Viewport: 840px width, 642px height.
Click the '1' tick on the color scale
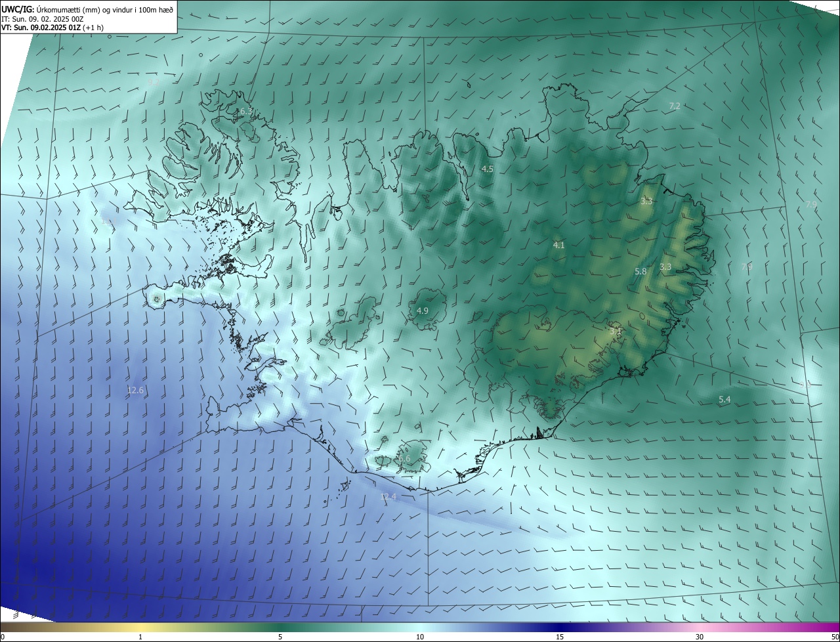click(140, 637)
